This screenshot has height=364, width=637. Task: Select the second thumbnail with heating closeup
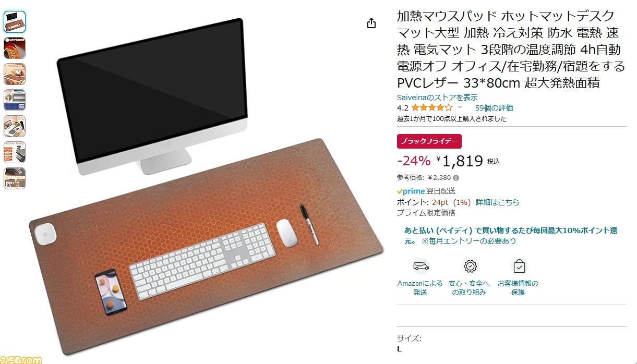[x=15, y=47]
